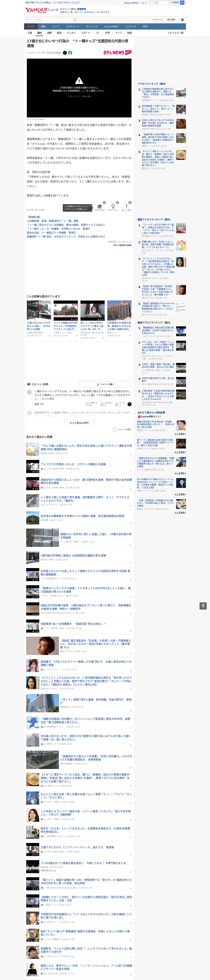This screenshot has height=980, width=210.
Task: Open article アメリカでの売春あっせんか スカウトの韓国人を逮捕
Action: point(73,464)
